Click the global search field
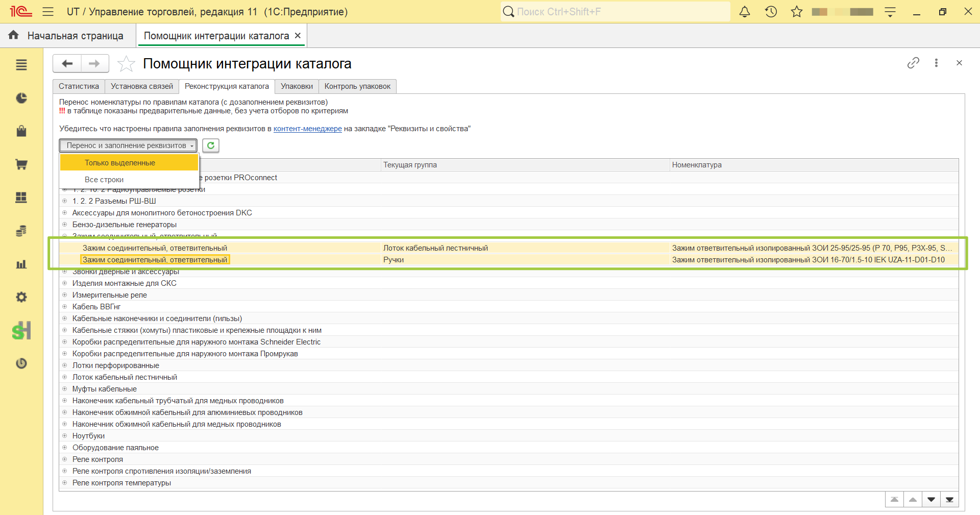This screenshot has width=980, height=515. click(x=615, y=12)
